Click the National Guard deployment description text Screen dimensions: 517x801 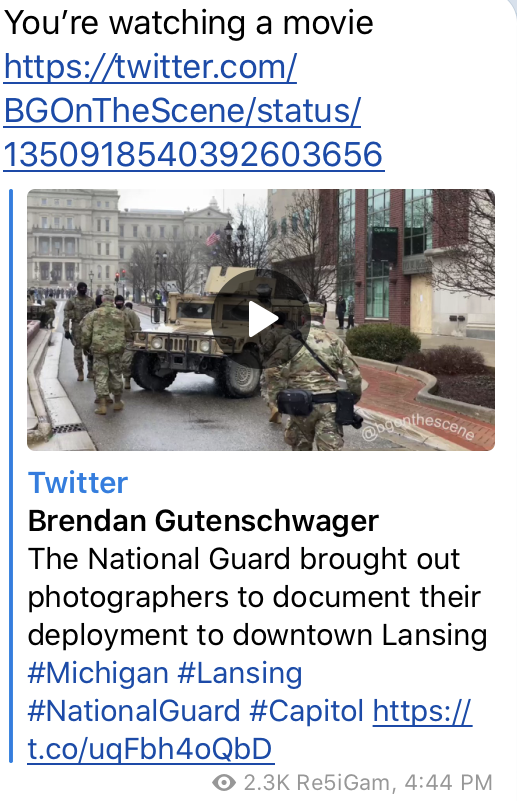[x=257, y=597]
